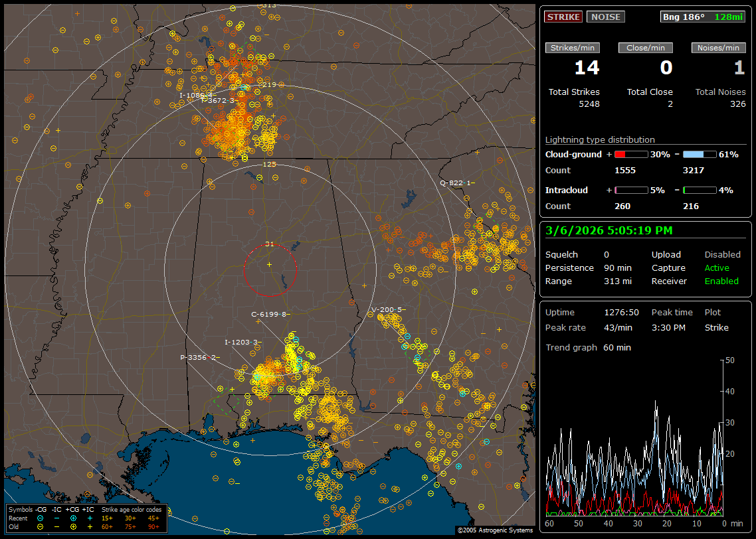The image size is (756, 539).
Task: Click the positive cloud-ground red percentage bar
Action: 630,154
